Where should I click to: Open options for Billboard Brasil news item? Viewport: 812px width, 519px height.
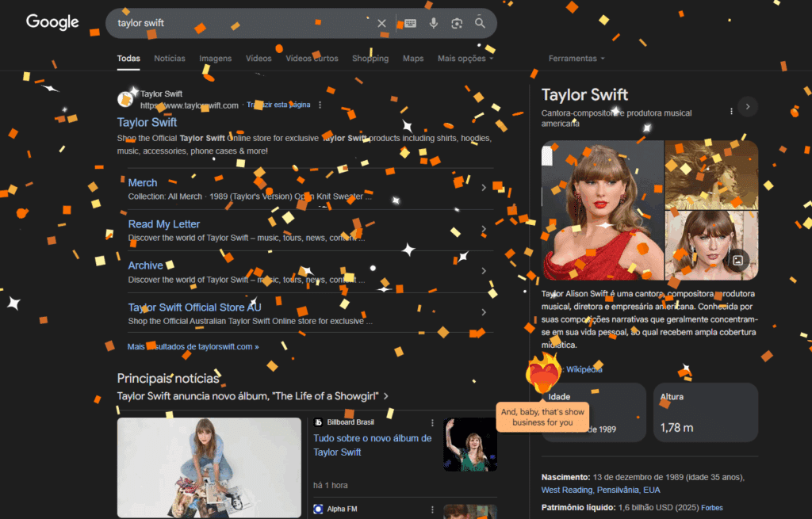tap(432, 423)
